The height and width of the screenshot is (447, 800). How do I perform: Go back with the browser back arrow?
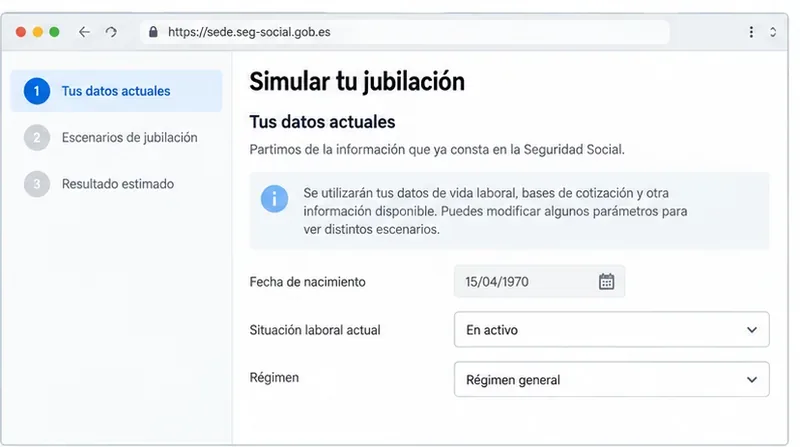(84, 32)
